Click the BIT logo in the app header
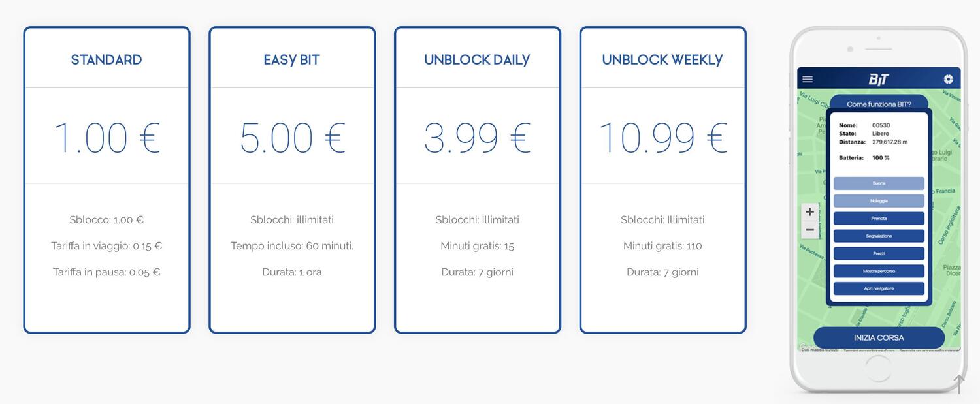Screen dimensions: 980x404 pos(878,80)
